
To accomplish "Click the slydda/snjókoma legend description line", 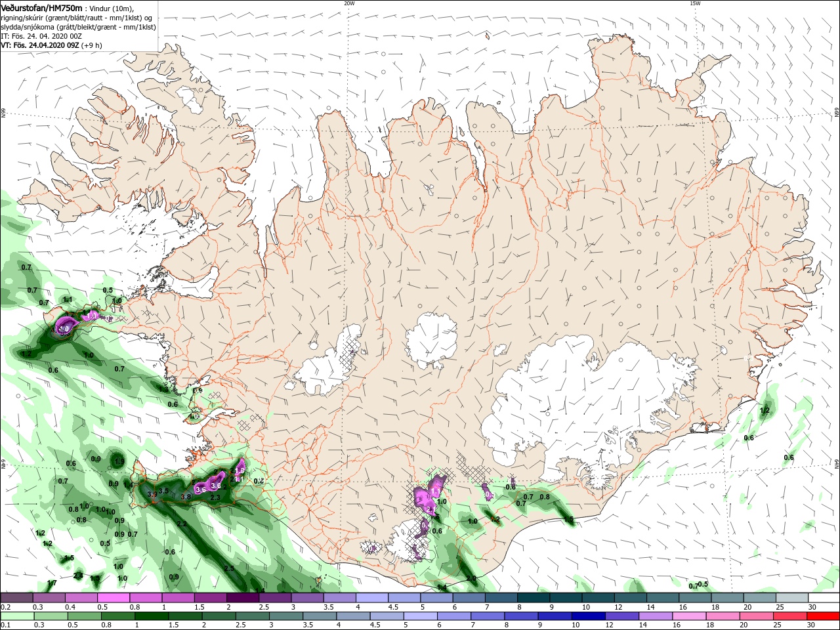I will tap(78, 27).
